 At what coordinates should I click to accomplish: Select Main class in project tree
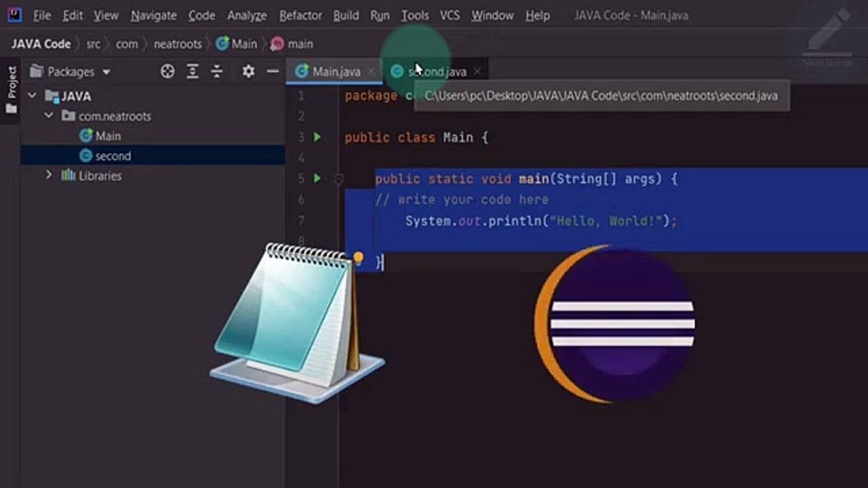108,136
